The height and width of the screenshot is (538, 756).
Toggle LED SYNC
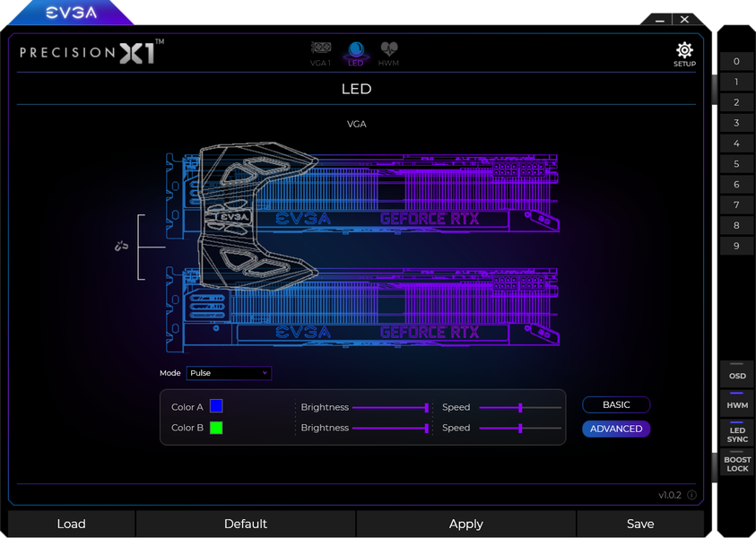(736, 432)
